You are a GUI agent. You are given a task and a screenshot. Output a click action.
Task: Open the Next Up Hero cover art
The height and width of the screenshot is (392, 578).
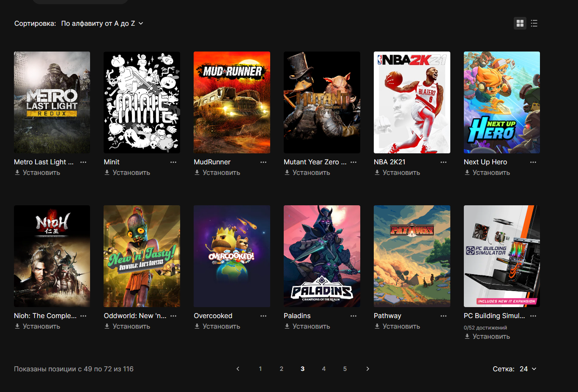(502, 102)
